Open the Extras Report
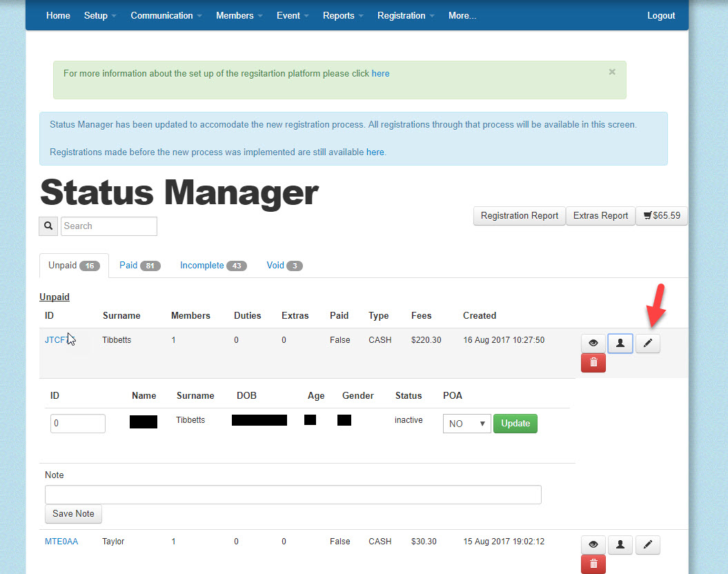728x574 pixels. (x=600, y=216)
